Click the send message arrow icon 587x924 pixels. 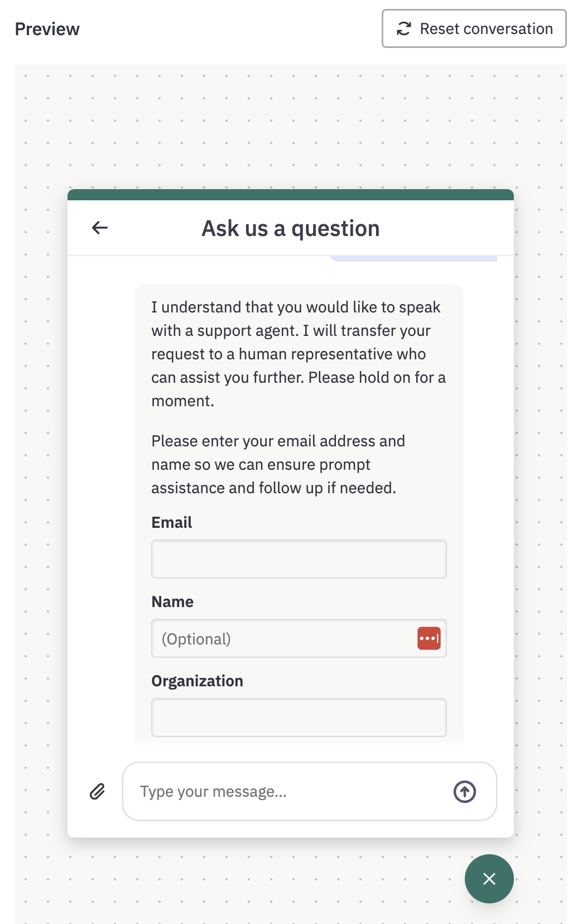point(464,791)
